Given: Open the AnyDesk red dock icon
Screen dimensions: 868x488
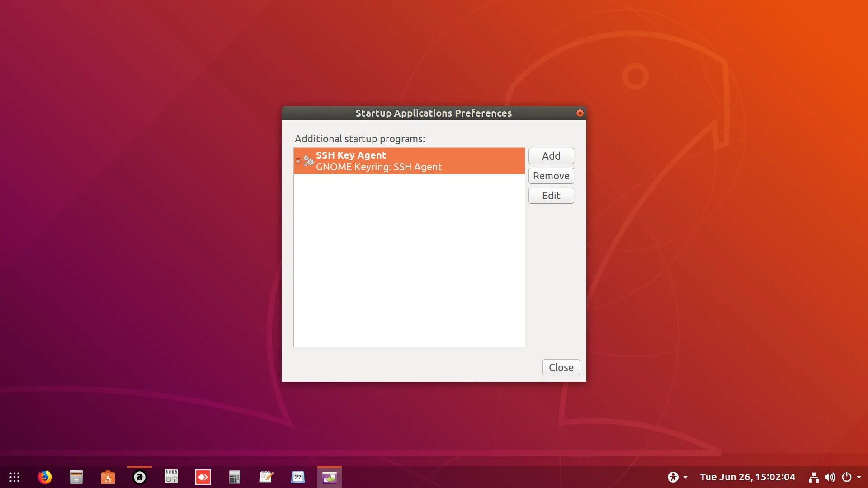Looking at the screenshot, I should click(203, 477).
